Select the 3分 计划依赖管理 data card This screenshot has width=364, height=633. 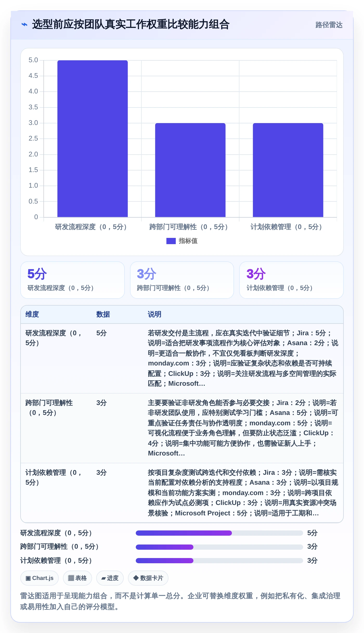[x=291, y=280]
